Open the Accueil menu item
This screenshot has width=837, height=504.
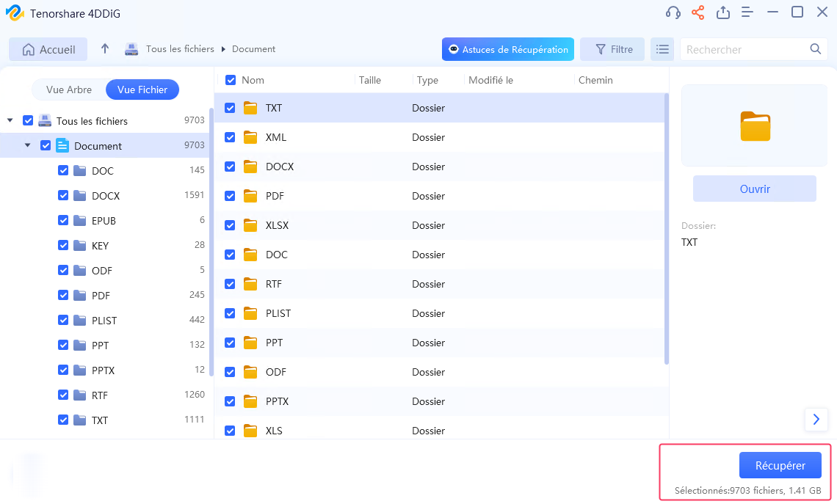coord(48,48)
